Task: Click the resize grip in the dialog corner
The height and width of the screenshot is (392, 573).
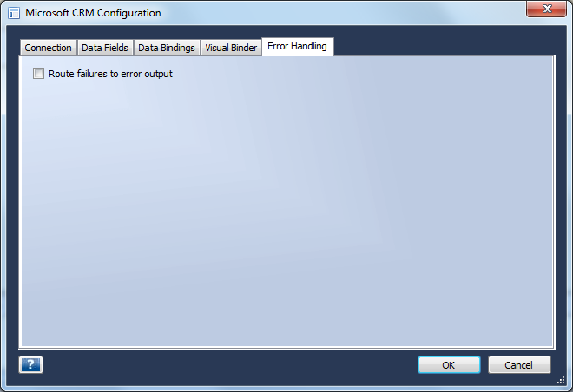Action: click(561, 381)
